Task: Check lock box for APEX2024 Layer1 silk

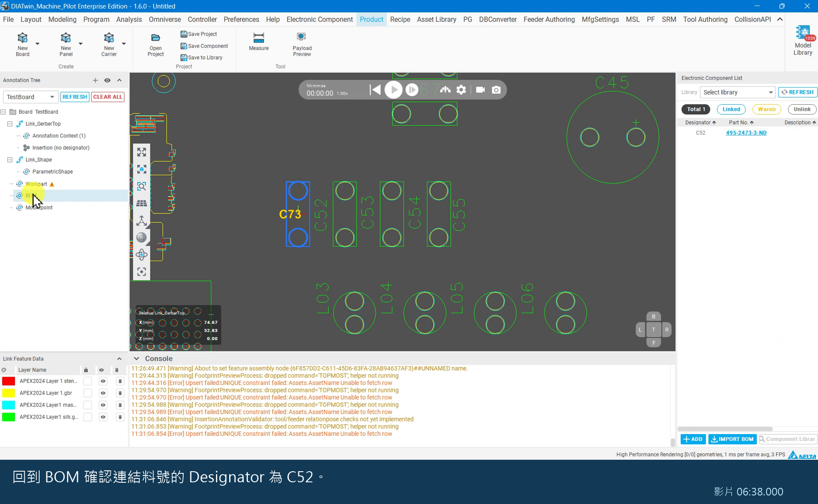Action: tap(87, 417)
